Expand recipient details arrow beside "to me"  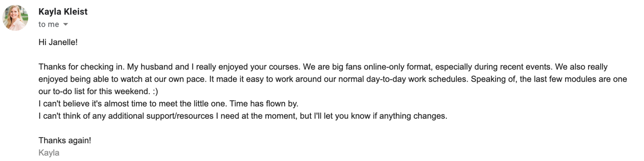pyautogui.click(x=66, y=25)
